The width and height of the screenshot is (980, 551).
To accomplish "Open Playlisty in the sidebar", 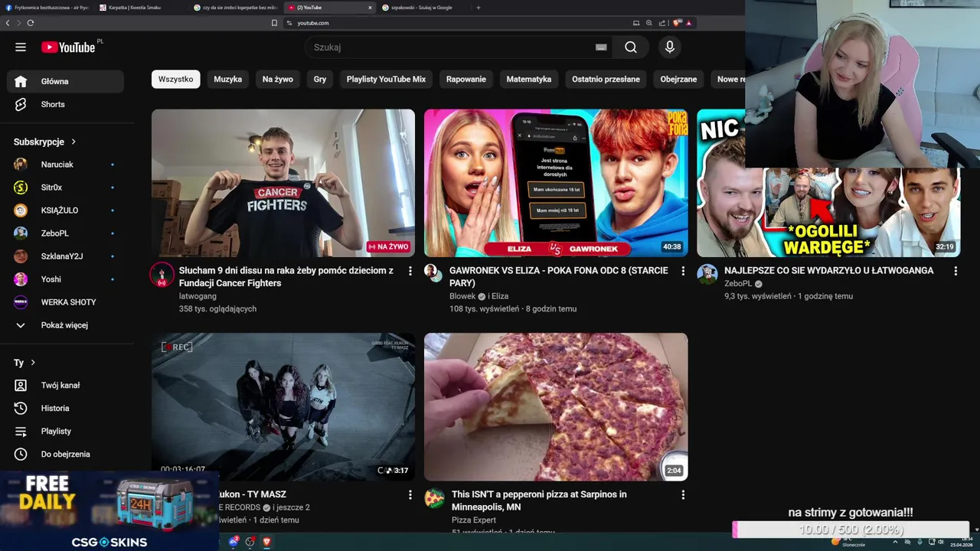I will [65, 432].
